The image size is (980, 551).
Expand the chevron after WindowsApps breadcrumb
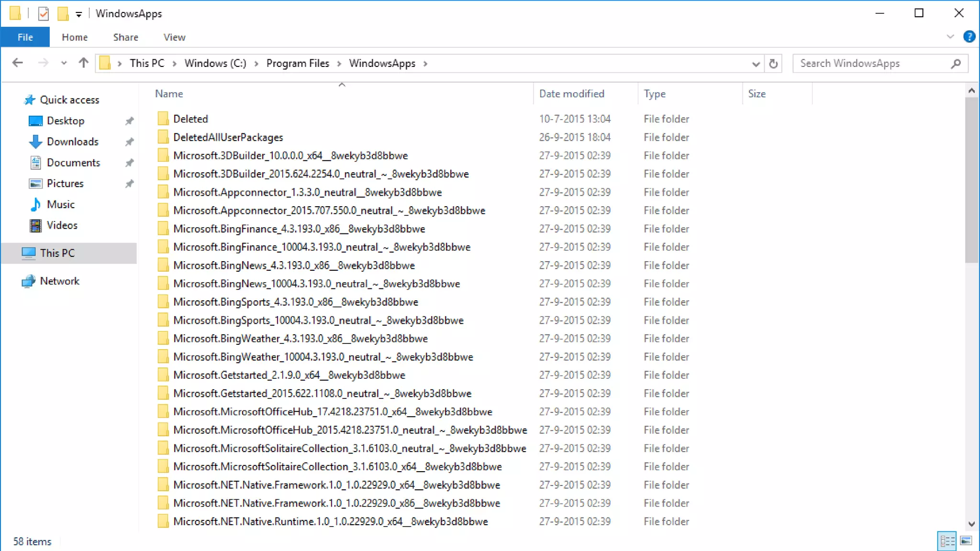pos(425,64)
